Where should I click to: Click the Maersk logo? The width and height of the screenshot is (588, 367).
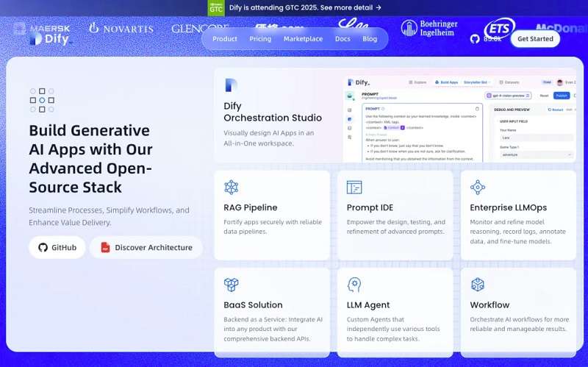pyautogui.click(x=42, y=28)
